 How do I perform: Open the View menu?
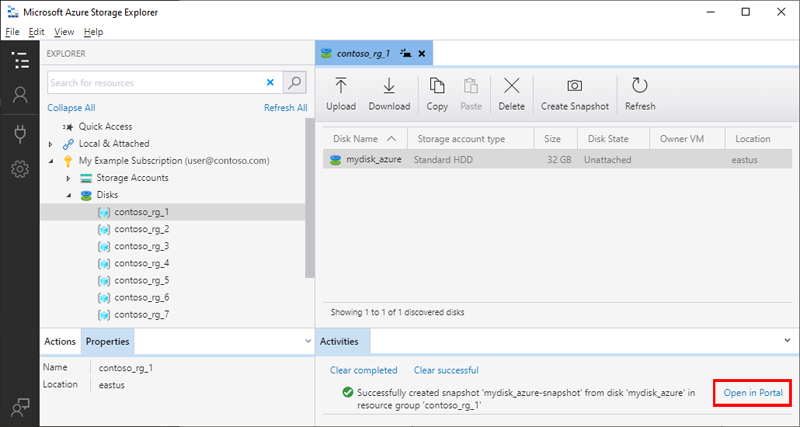pos(64,32)
